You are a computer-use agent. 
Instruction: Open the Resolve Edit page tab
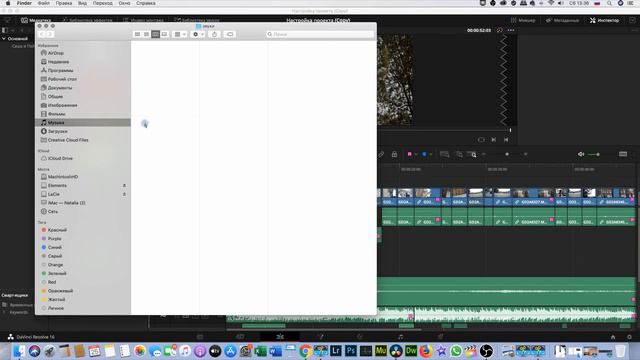[280, 337]
